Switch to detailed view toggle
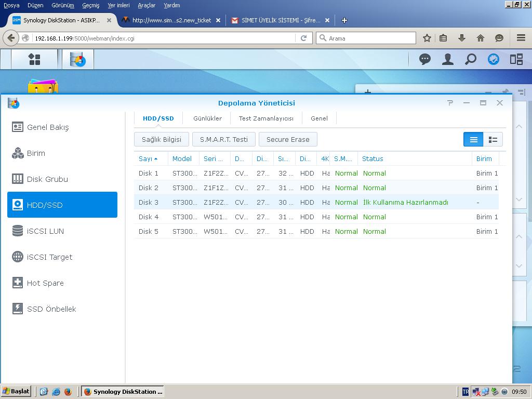The width and height of the screenshot is (532, 399). tap(493, 139)
